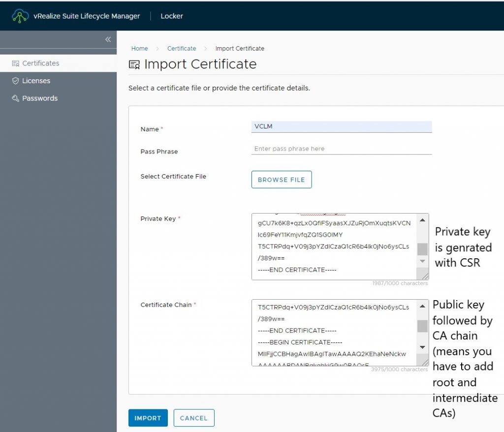
Task: Open the Passwords sidebar item
Action: 58,98
